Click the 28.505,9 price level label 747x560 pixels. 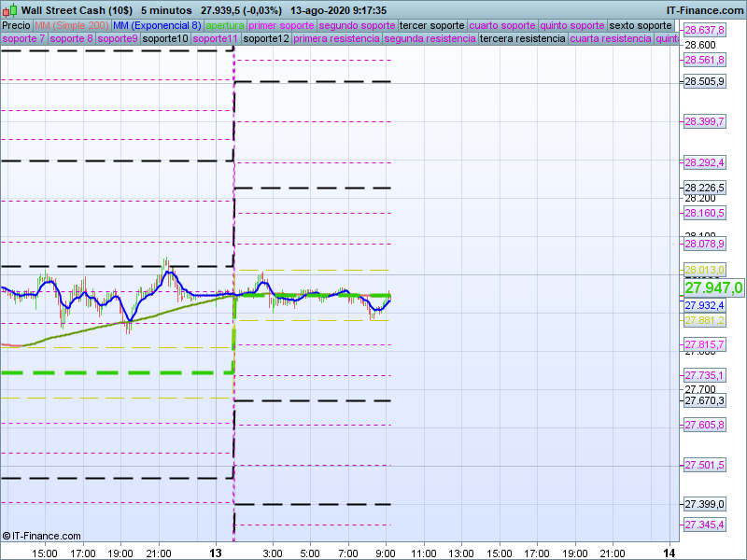pos(704,82)
